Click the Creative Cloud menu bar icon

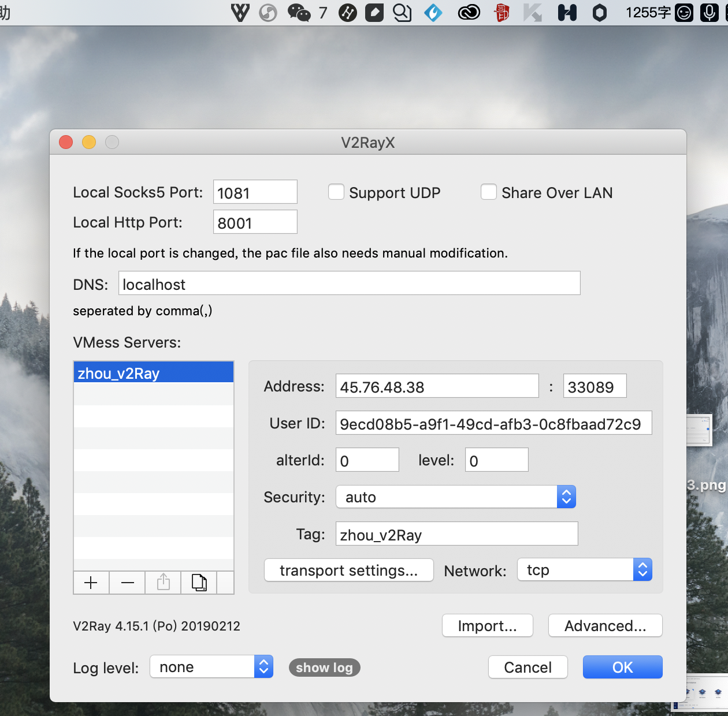click(x=469, y=12)
